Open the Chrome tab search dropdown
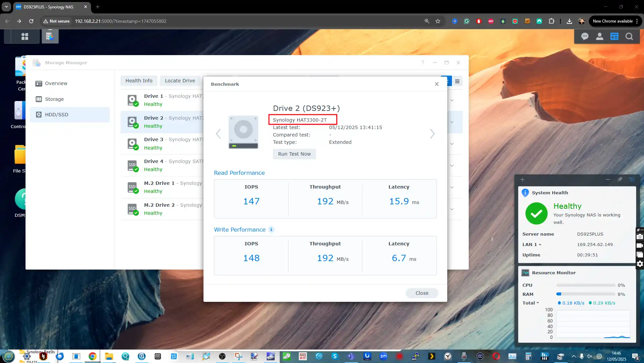This screenshot has width=644, height=363. (x=6, y=7)
